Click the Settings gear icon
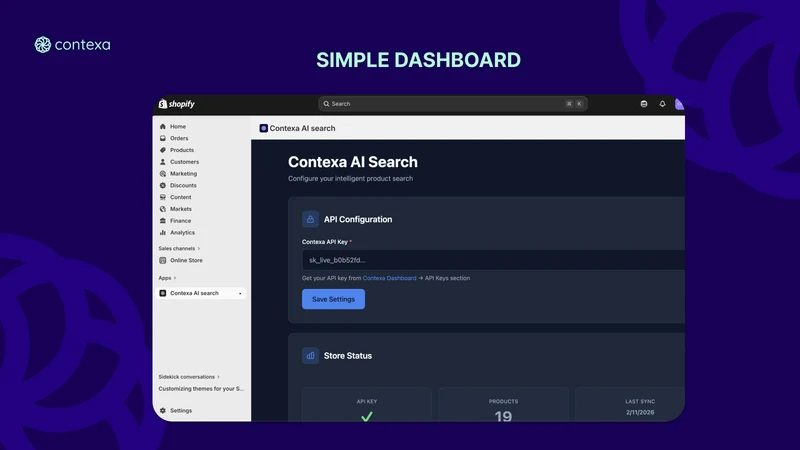This screenshot has height=450, width=800. [x=163, y=410]
